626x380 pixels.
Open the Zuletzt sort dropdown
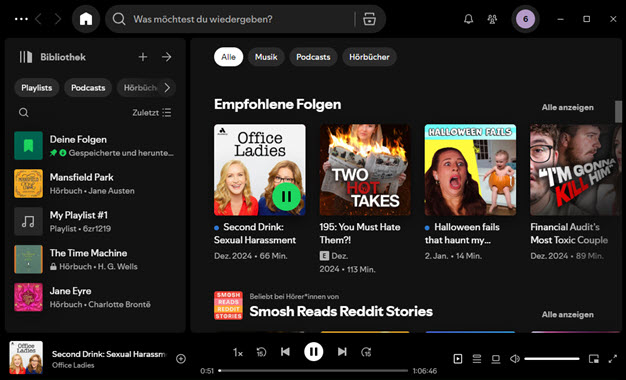pyautogui.click(x=152, y=113)
